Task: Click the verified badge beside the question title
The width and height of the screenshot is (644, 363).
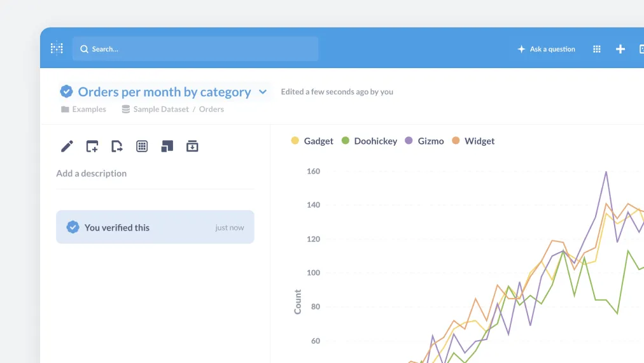Action: click(x=66, y=92)
